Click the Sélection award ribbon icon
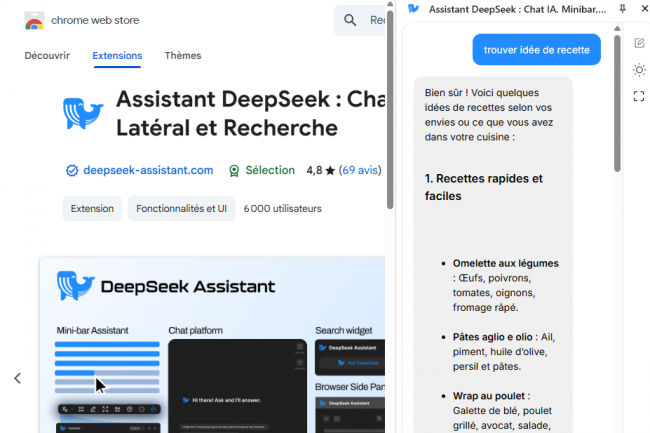The image size is (650, 433). click(234, 171)
